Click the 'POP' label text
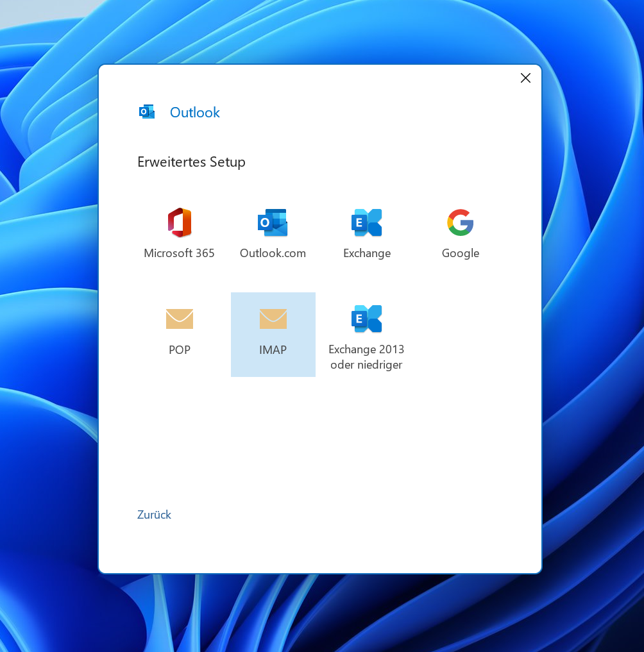 click(179, 350)
